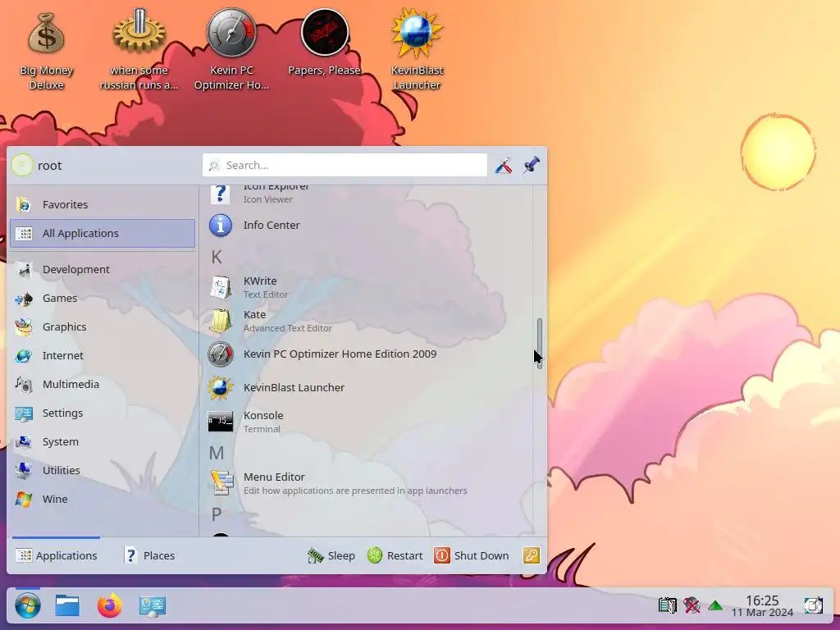Open launcher configure tools icon
Screen dimensions: 840x630
(503, 165)
